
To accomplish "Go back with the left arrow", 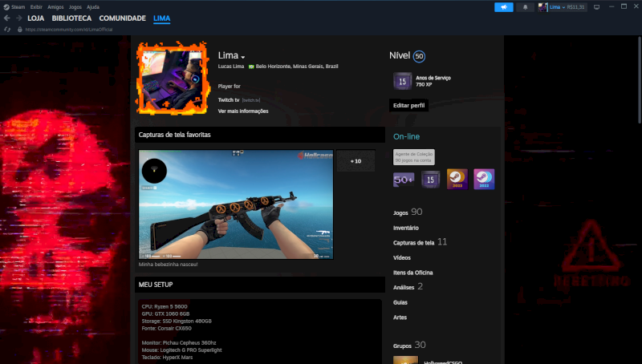I will (x=7, y=18).
